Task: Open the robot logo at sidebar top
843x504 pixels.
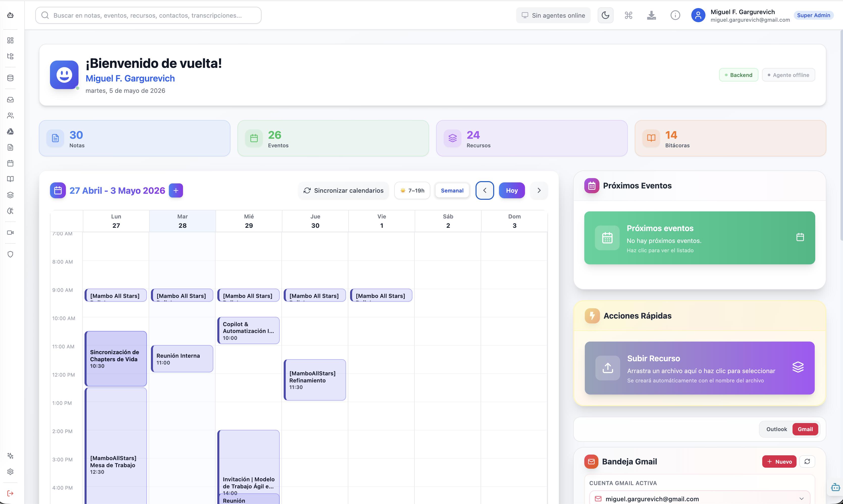Action: click(x=10, y=15)
